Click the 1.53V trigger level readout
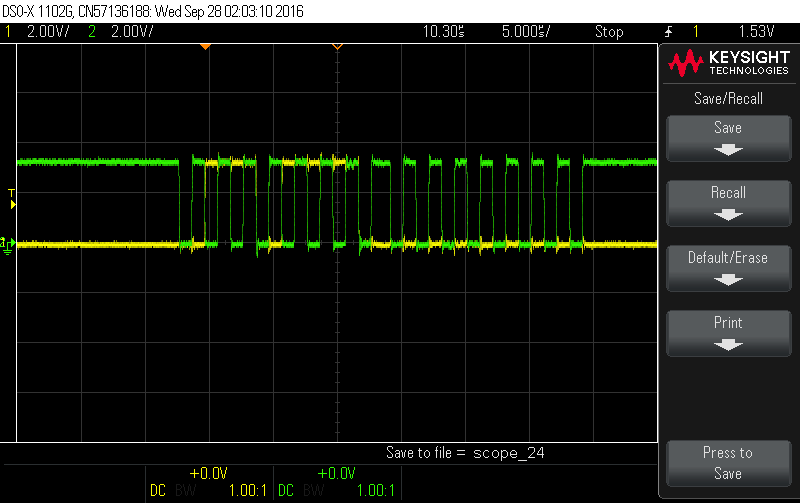 (x=757, y=32)
